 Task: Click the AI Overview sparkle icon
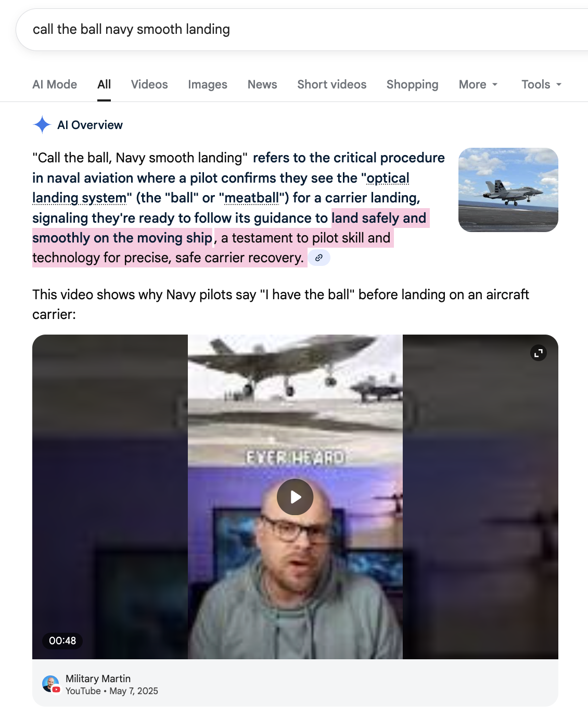42,125
